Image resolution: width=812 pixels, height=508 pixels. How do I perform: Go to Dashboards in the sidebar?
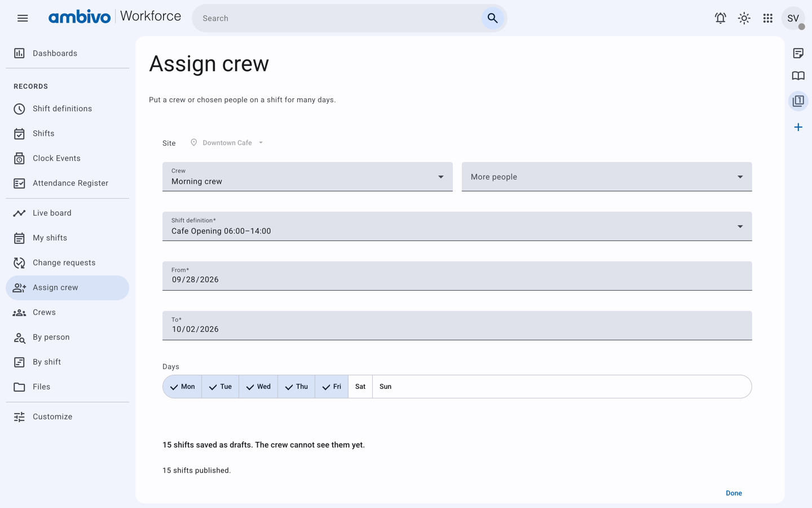click(x=68, y=53)
